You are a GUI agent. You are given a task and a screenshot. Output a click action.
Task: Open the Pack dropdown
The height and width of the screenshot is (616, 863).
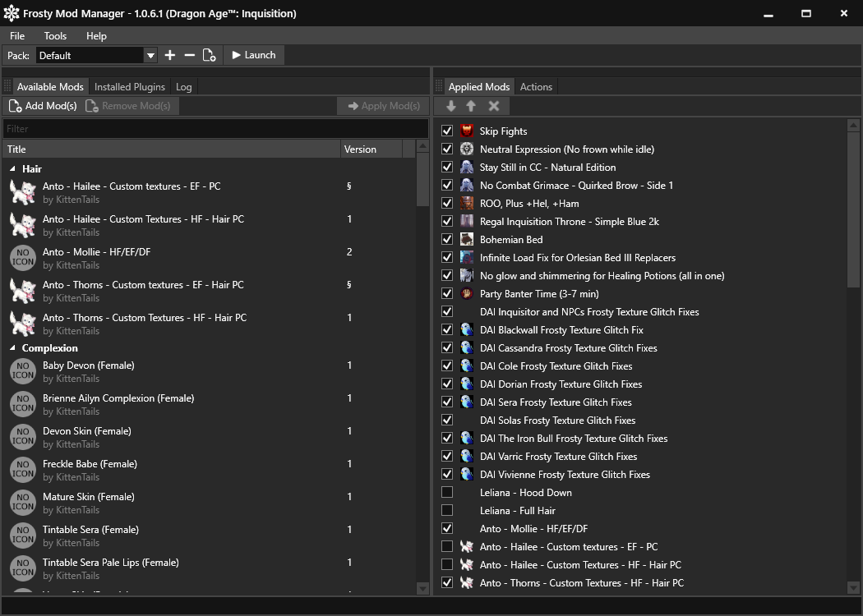coord(150,55)
